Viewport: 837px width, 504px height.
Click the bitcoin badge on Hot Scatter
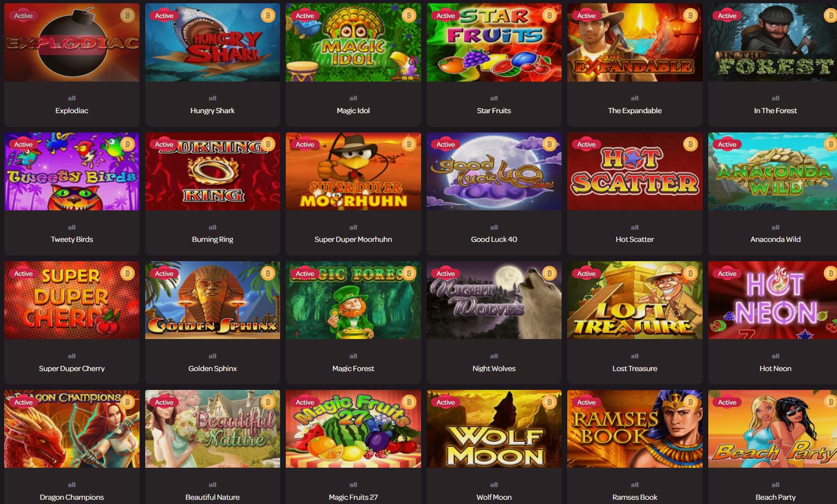click(690, 144)
